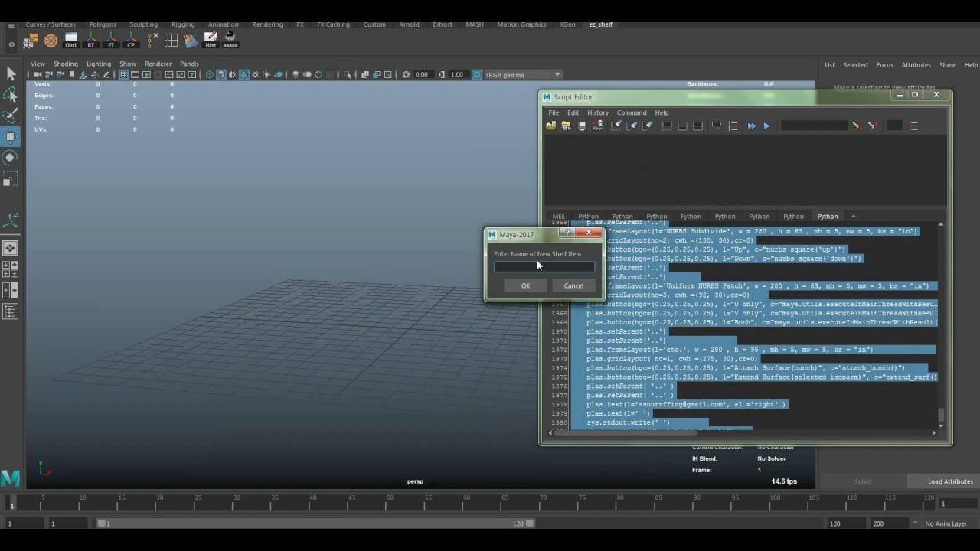This screenshot has height=551, width=980.
Task: Switch to MEL tab in Script Editor
Action: click(559, 216)
